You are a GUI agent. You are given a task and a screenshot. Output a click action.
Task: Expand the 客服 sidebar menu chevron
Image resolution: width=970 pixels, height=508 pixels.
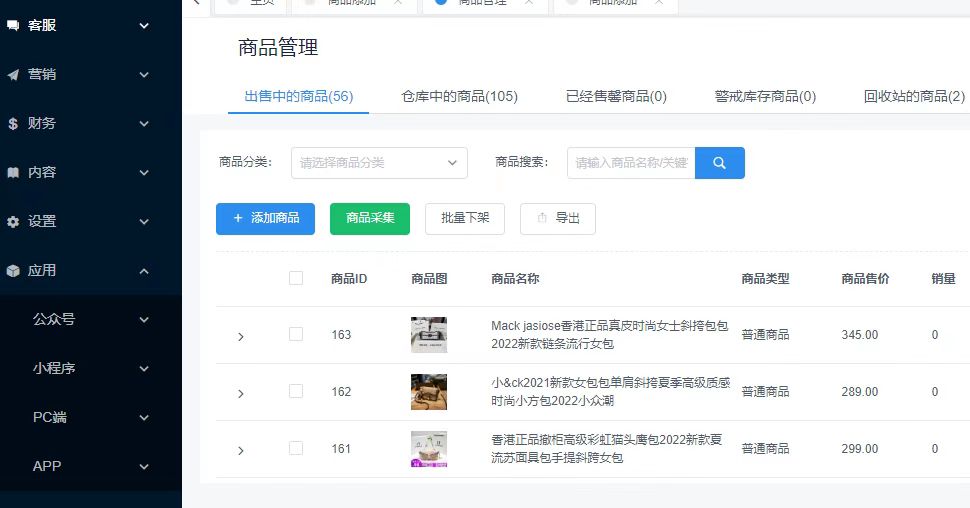(144, 26)
